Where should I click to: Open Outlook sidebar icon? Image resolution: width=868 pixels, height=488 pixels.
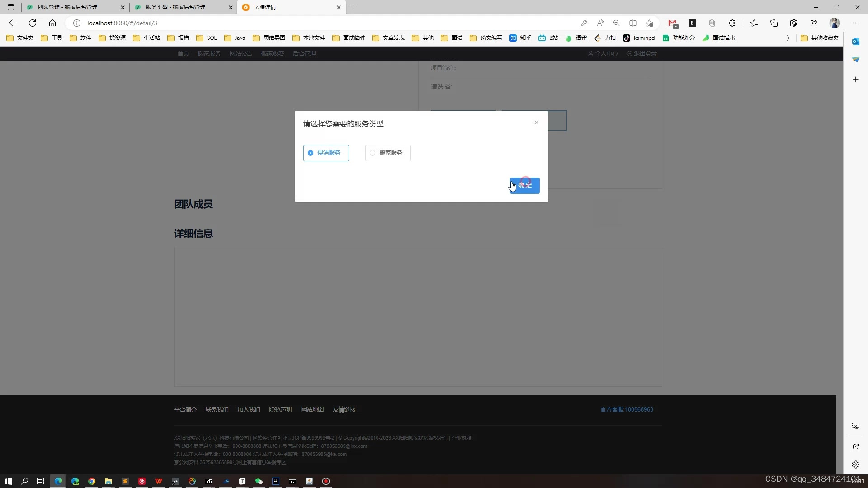855,42
